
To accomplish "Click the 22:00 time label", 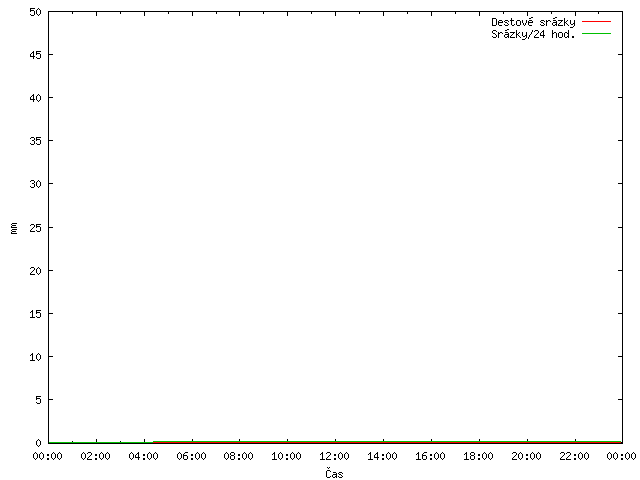I will coord(574,456).
